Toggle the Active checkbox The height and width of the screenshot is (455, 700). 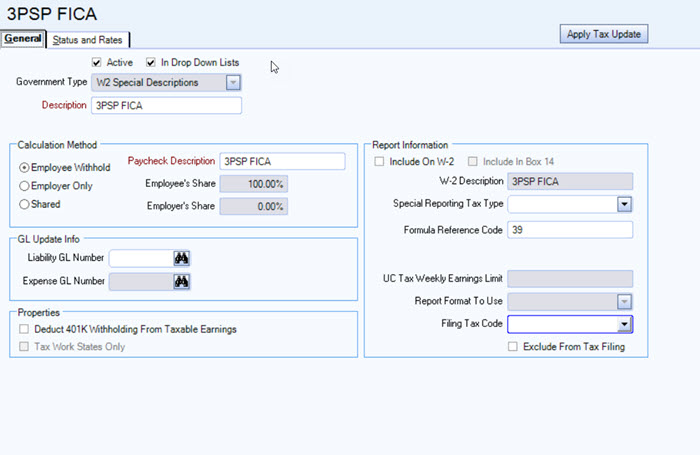pos(97,63)
